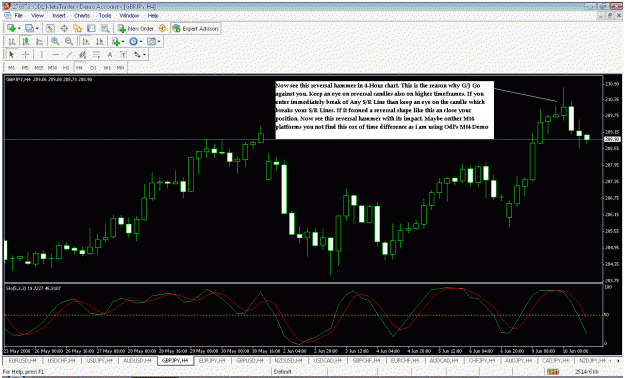Select the Equidistant Channel tool
625x378 pixels.
tap(83, 54)
